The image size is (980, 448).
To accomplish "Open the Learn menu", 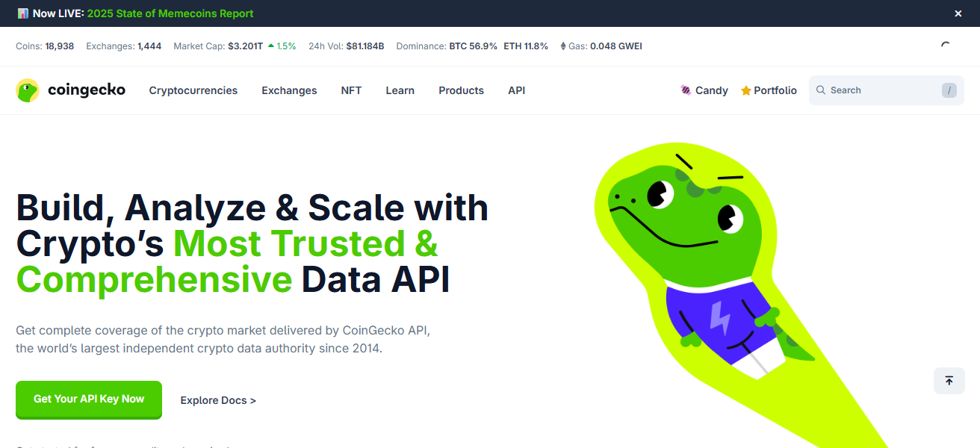I will [400, 90].
